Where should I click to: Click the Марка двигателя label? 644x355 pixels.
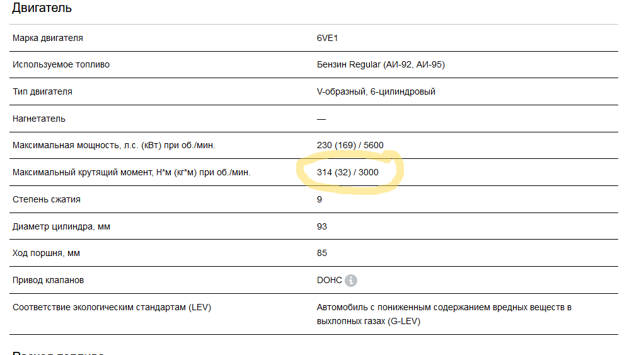coord(48,38)
